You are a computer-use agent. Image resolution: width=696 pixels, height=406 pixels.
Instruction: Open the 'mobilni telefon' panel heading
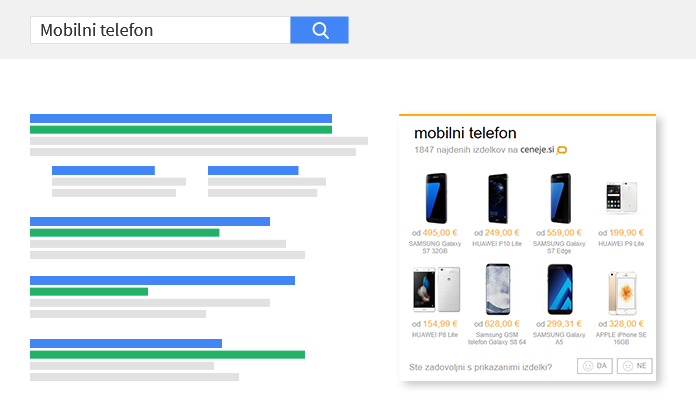tap(465, 132)
